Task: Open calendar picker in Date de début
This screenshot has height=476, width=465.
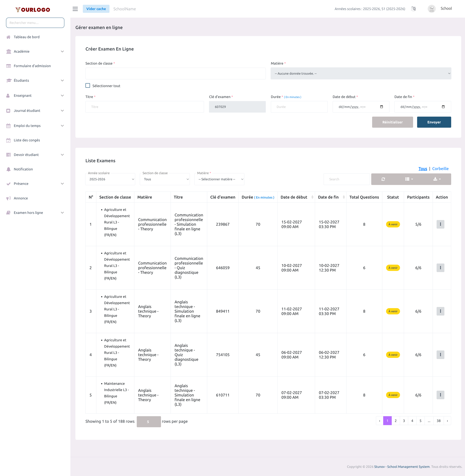Action: [381, 107]
